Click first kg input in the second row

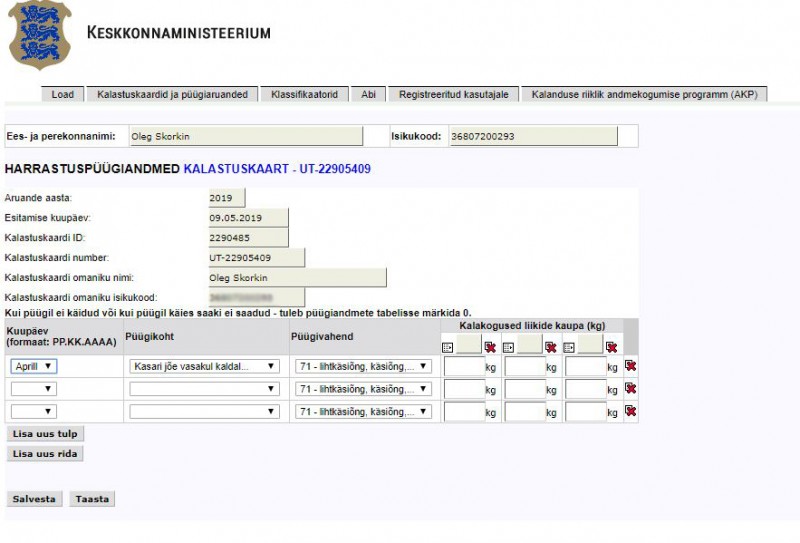pyautogui.click(x=464, y=389)
